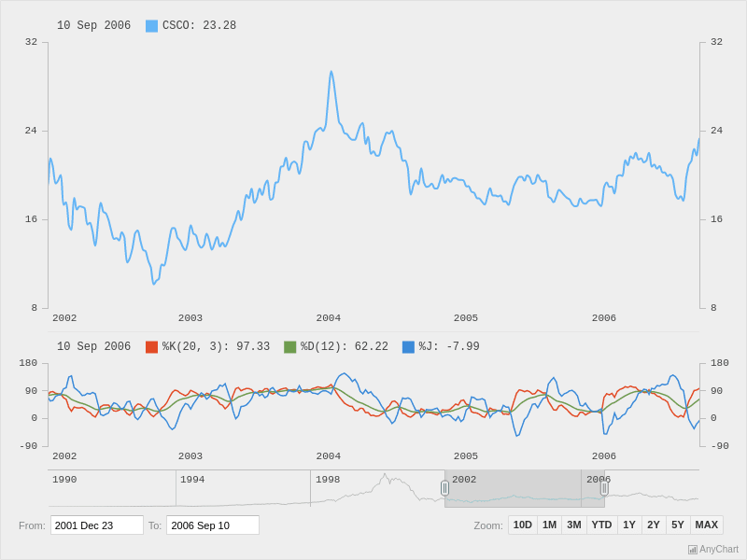Set zoom range to 1M

pos(549,525)
